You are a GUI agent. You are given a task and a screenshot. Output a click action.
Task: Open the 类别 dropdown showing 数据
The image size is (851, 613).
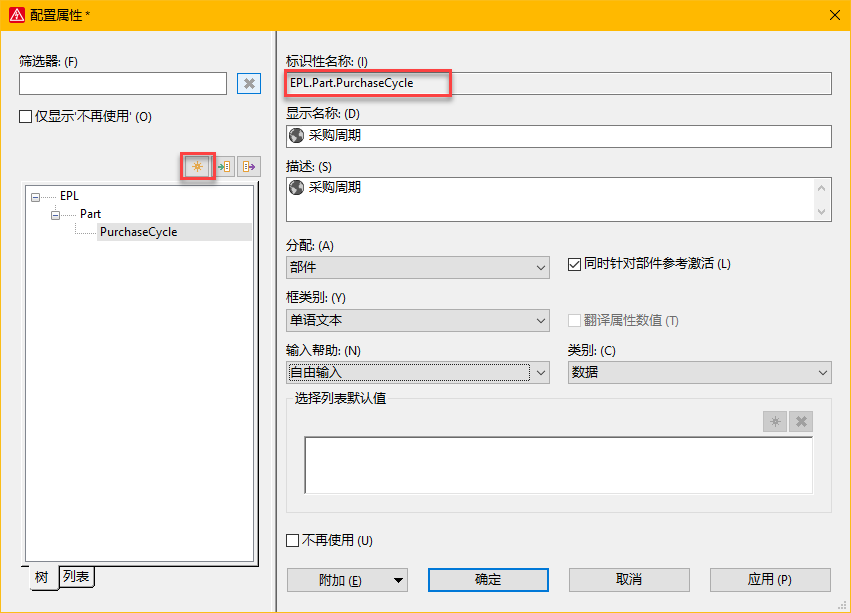(700, 372)
